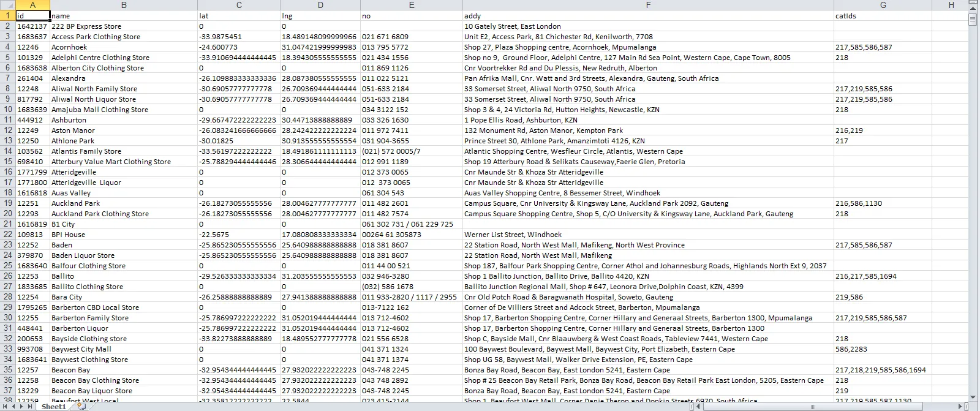The width and height of the screenshot is (980, 411).
Task: Select cell 'Balfour Clothing Store'
Action: (x=124, y=266)
